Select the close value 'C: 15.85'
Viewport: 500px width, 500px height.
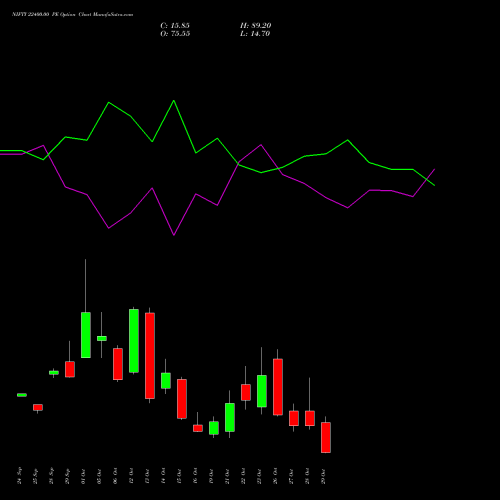tap(175, 26)
